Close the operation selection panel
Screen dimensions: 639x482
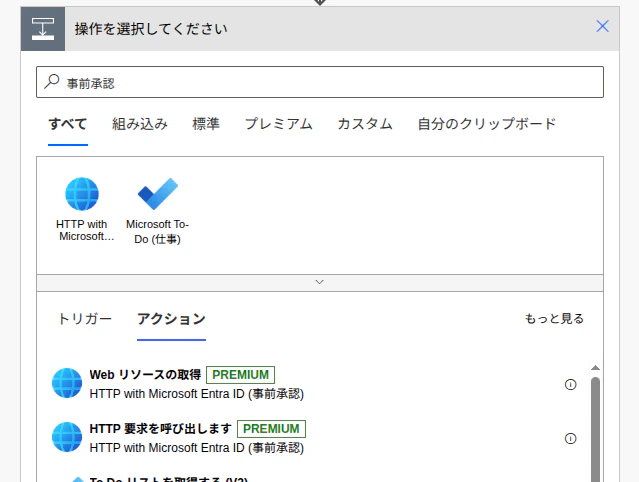pos(602,26)
